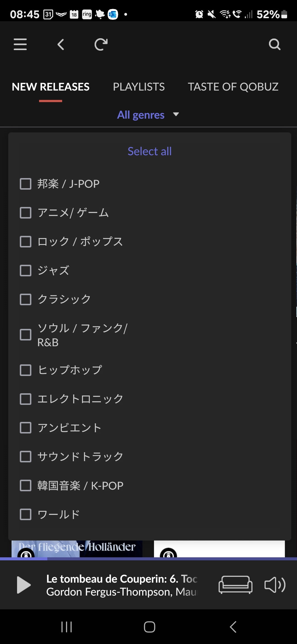The height and width of the screenshot is (644, 297).
Task: Open volume control speaker icon
Action: click(x=275, y=585)
